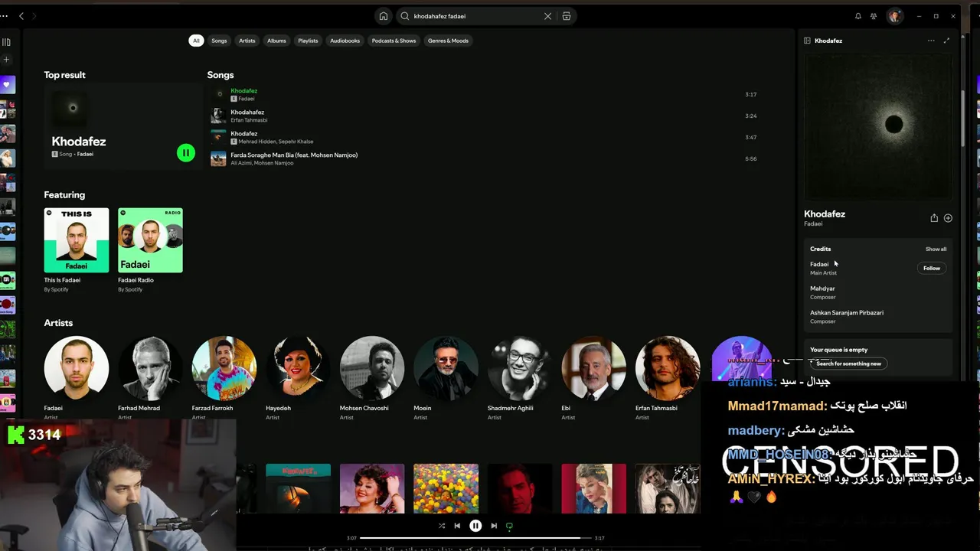
Task: Pause the top result Khodafez
Action: 185,153
